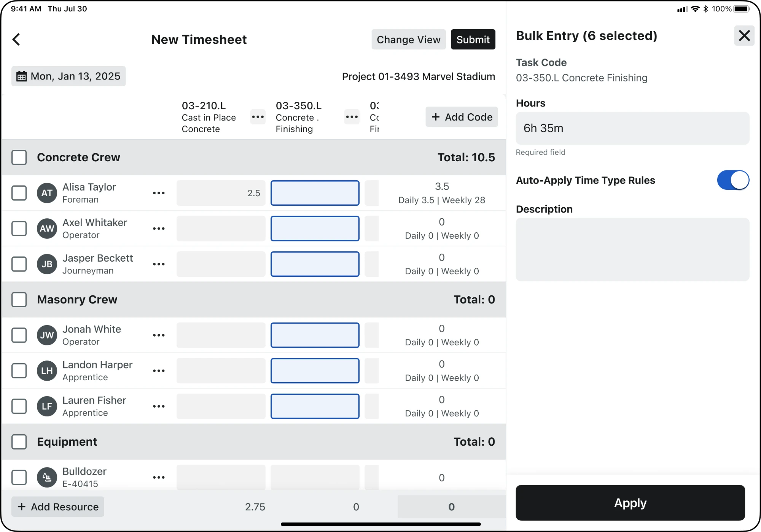Open more options for Lauren Fisher
761x532 pixels.
[159, 406]
